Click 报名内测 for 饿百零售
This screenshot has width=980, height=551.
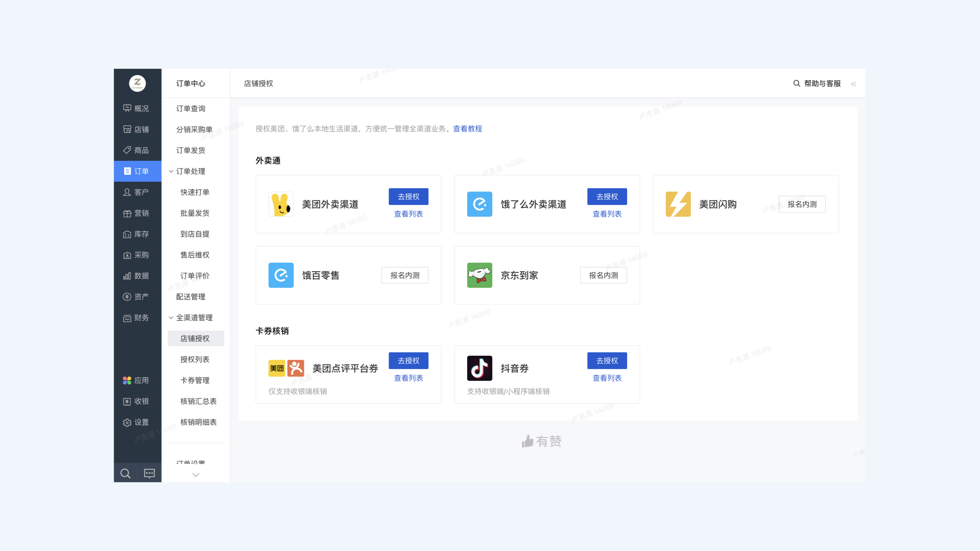tap(405, 275)
